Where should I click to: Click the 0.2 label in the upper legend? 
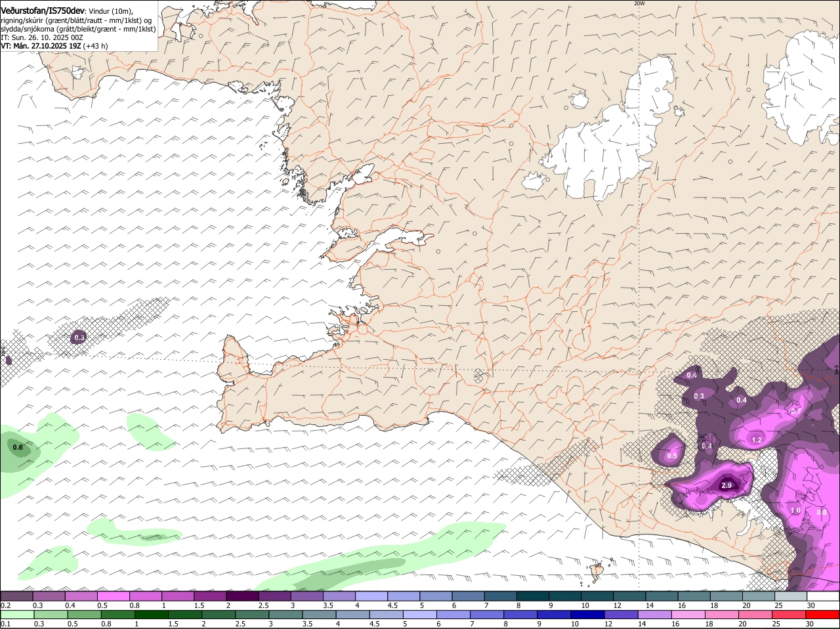(x=5, y=605)
